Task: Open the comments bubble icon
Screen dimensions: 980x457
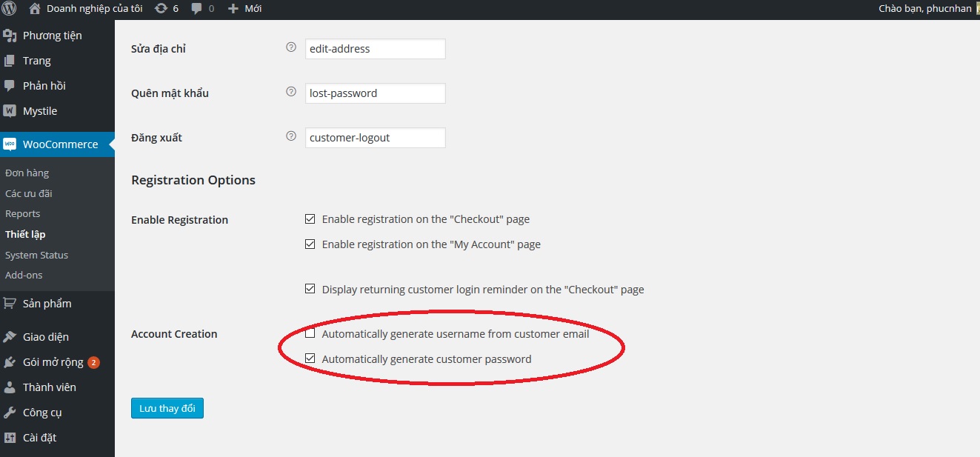Action: [x=197, y=9]
